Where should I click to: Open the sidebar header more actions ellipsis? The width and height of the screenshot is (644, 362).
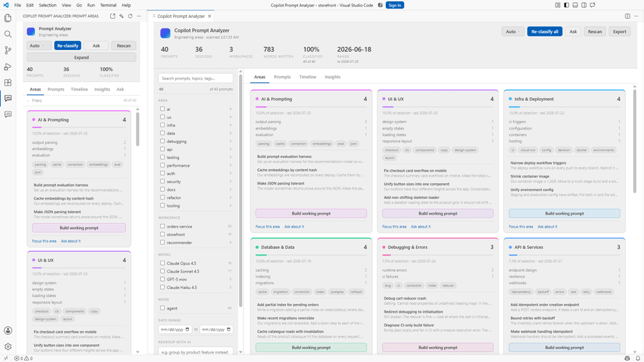pyautogui.click(x=139, y=16)
